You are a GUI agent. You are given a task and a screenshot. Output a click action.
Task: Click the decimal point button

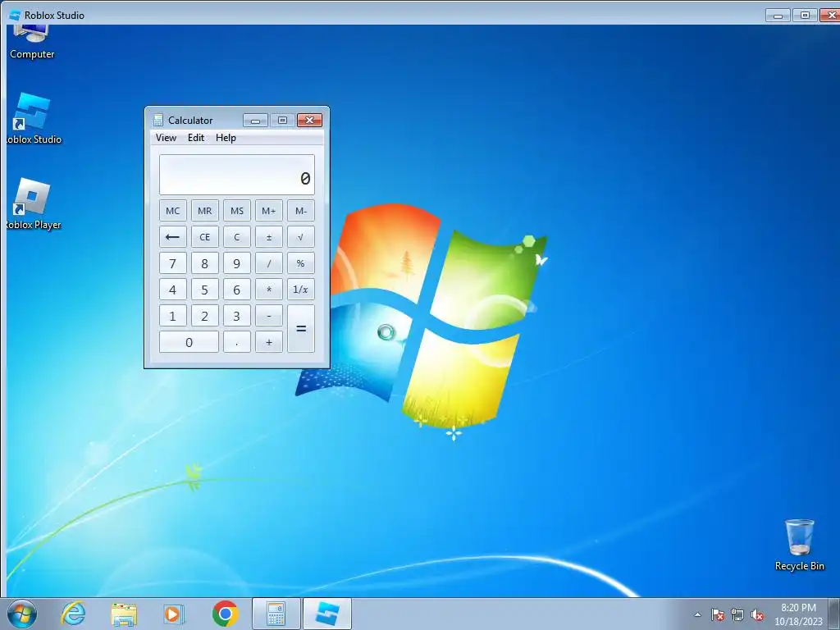pos(237,342)
